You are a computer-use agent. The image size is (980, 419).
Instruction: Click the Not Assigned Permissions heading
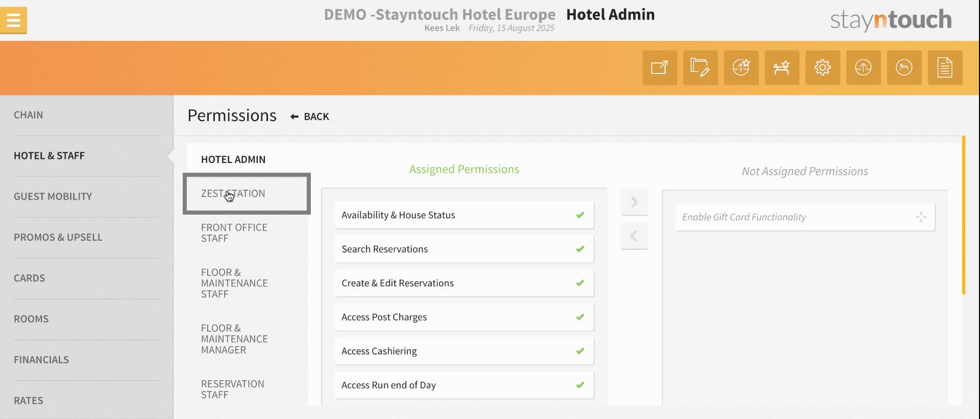tap(805, 171)
